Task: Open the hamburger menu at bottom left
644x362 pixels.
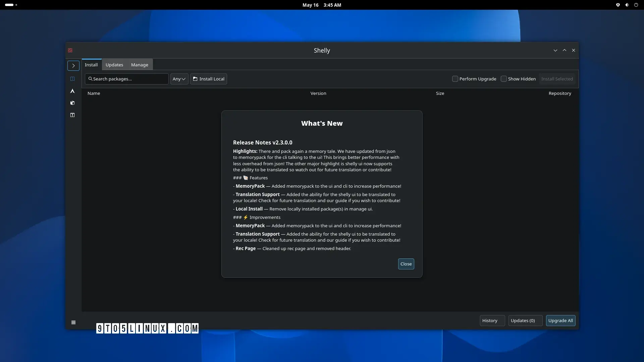Action: pos(73,322)
